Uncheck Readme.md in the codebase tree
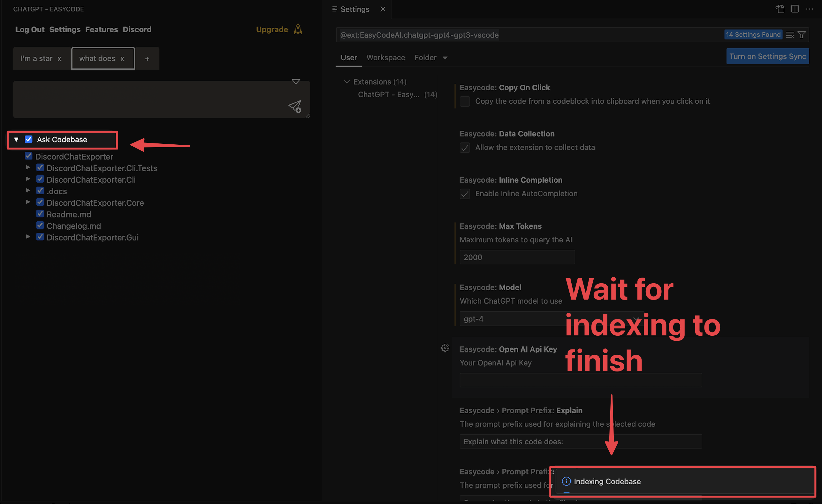Viewport: 822px width, 504px height. (x=40, y=214)
